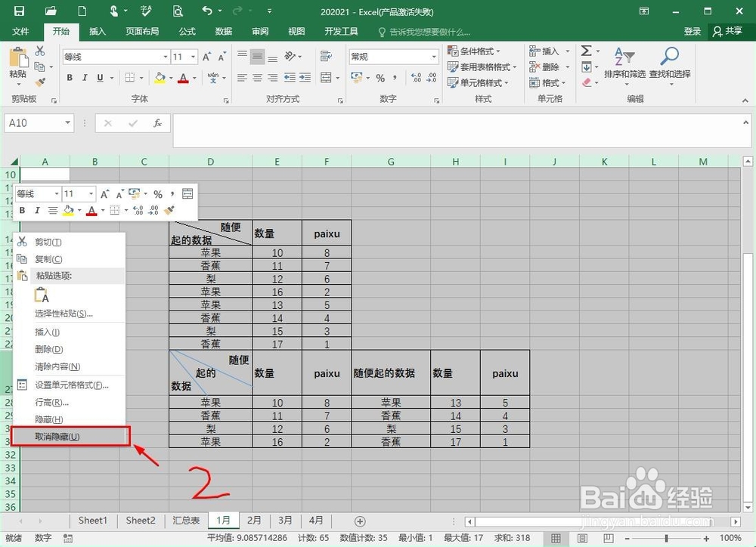Toggle center horizontal alignment in ribbon

[258, 77]
